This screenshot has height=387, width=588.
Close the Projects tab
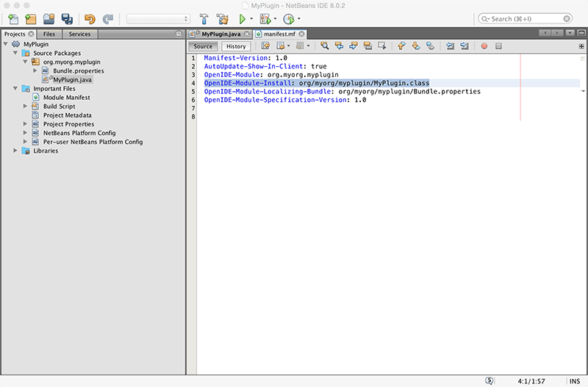(x=31, y=34)
